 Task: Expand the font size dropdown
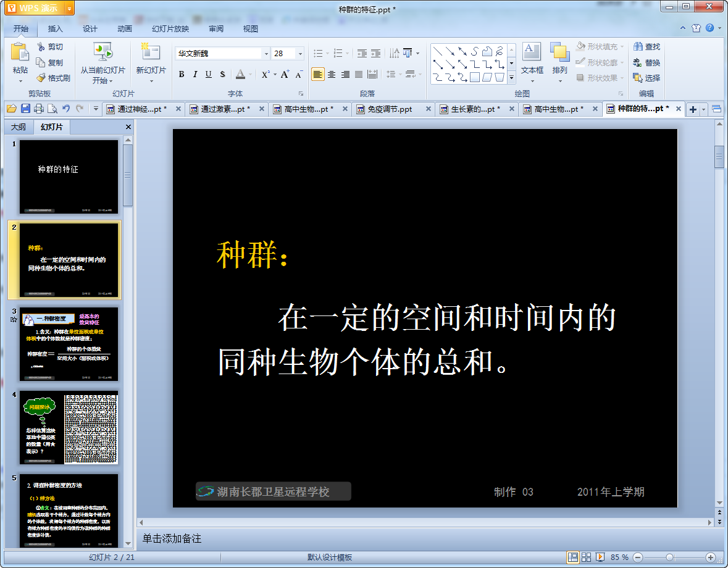pyautogui.click(x=300, y=53)
